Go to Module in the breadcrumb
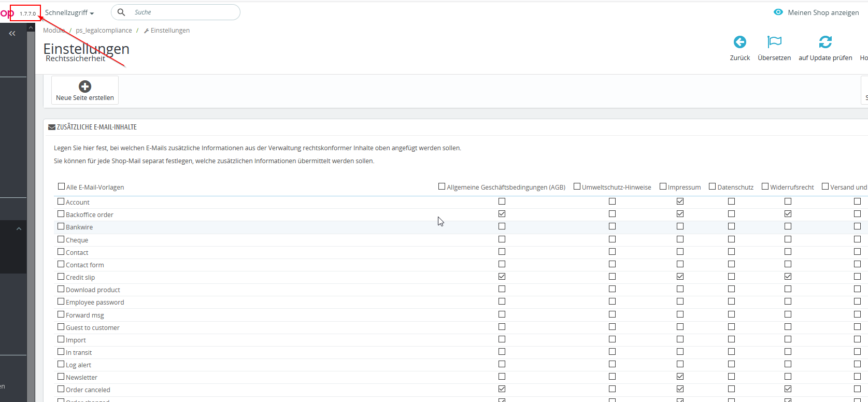The height and width of the screenshot is (402, 868). click(x=54, y=31)
